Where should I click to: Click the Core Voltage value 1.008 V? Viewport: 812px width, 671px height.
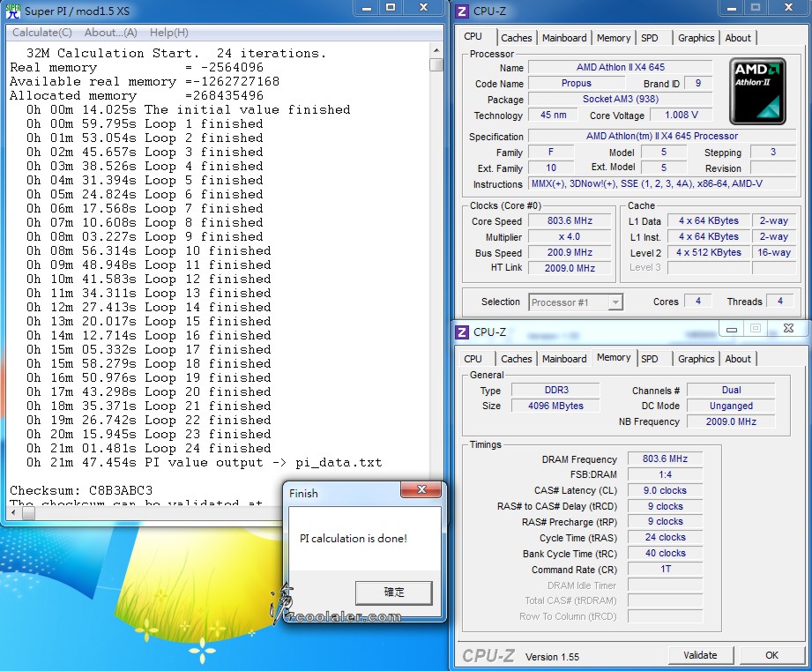point(682,115)
